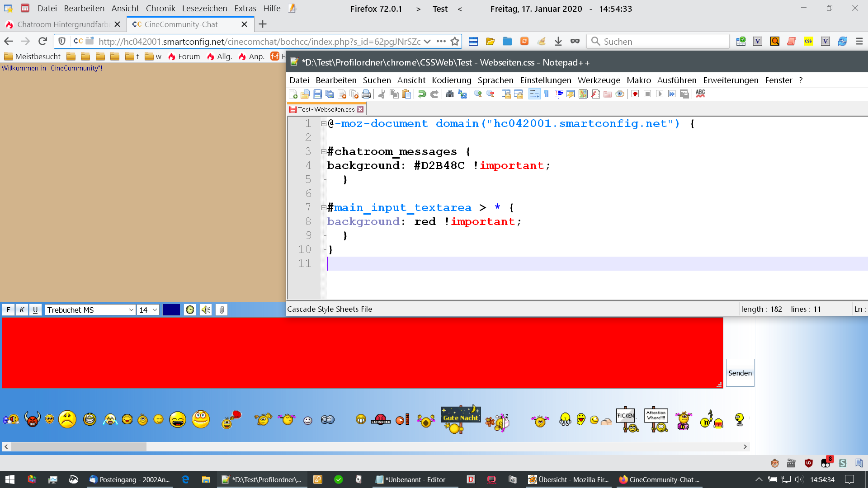Open the font size 14 dropdown
The image size is (868, 488).
tap(148, 310)
